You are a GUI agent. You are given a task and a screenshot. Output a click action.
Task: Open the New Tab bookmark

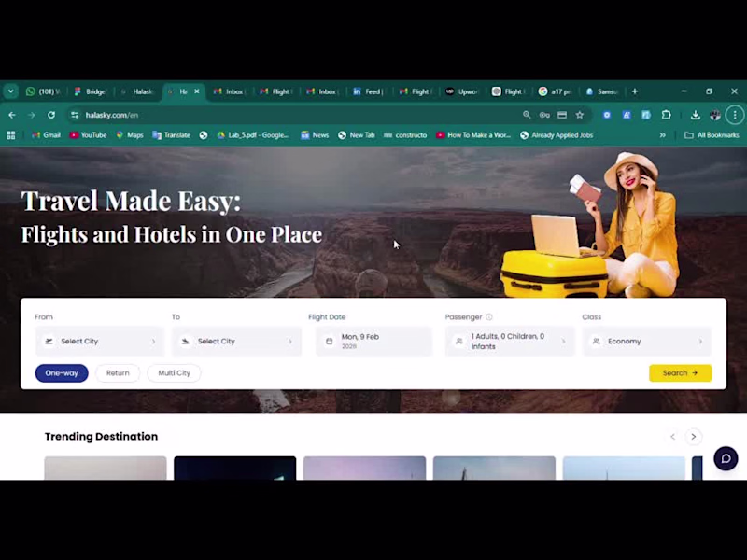[357, 135]
